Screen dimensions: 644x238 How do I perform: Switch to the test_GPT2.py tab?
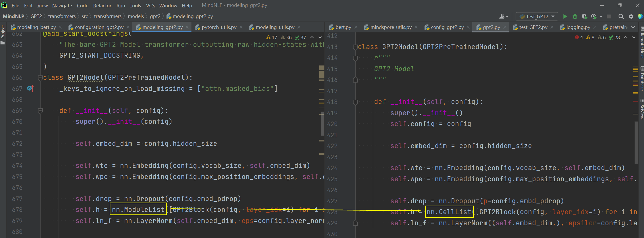(x=533, y=27)
